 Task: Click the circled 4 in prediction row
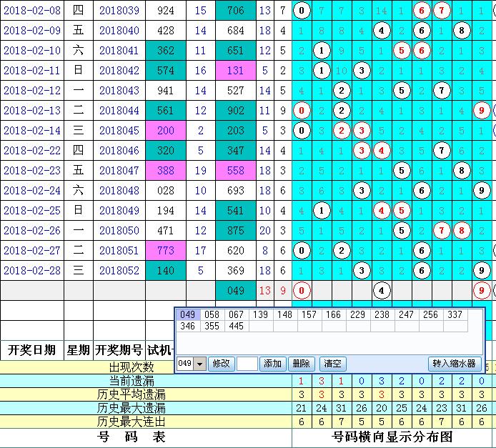point(382,291)
